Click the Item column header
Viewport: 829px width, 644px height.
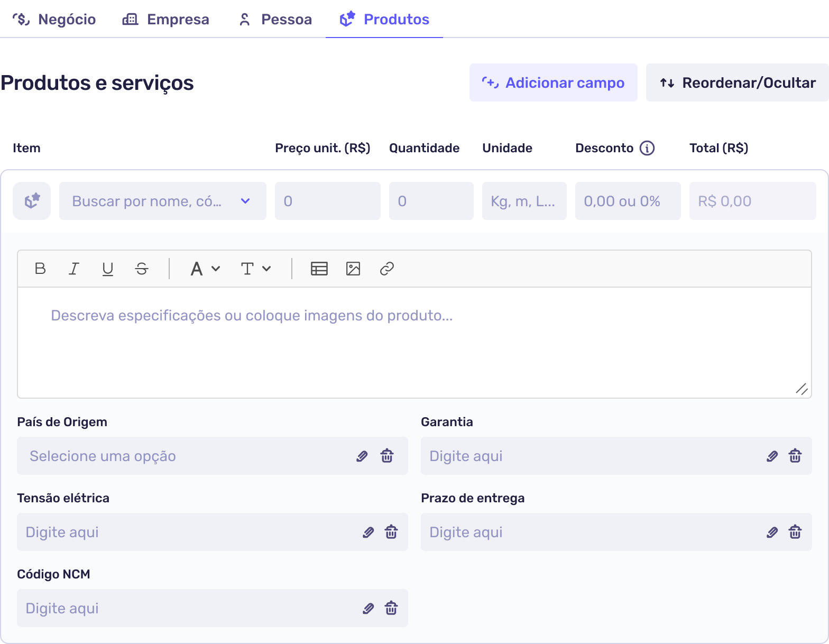(26, 148)
